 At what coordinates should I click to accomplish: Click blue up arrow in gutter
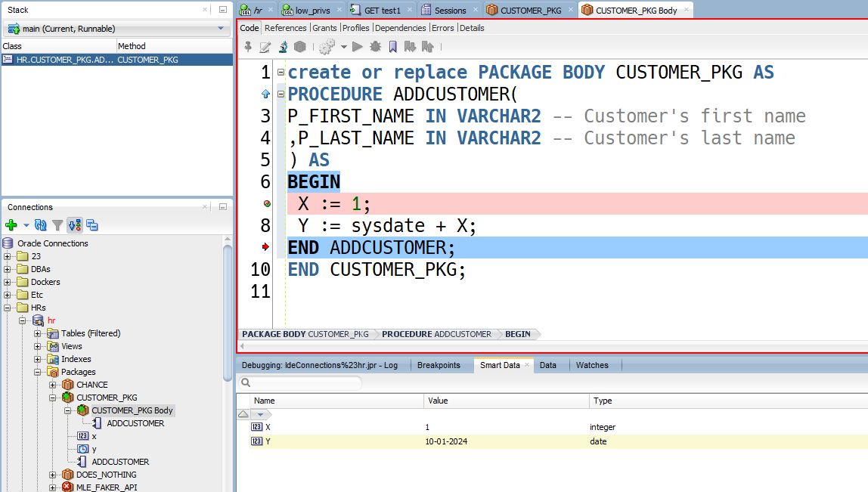click(265, 94)
